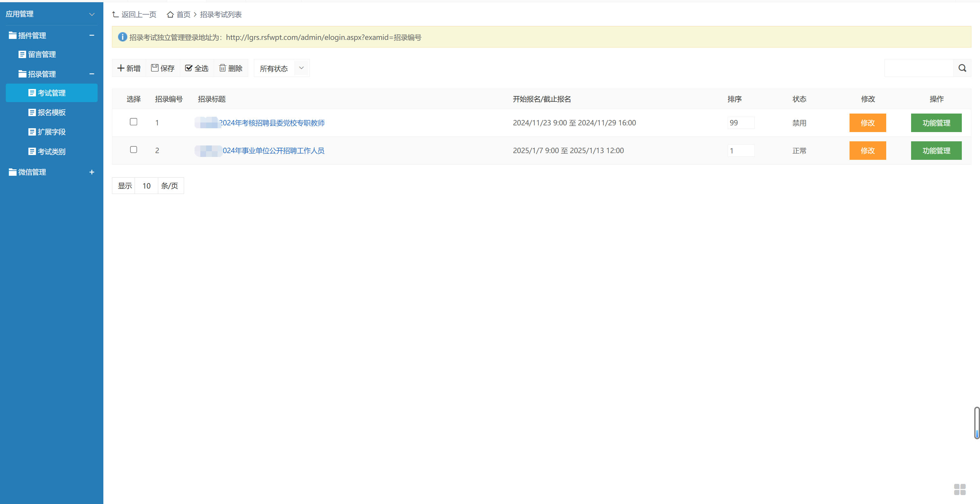
Task: Click the 考试类别 document icon
Action: 32,152
